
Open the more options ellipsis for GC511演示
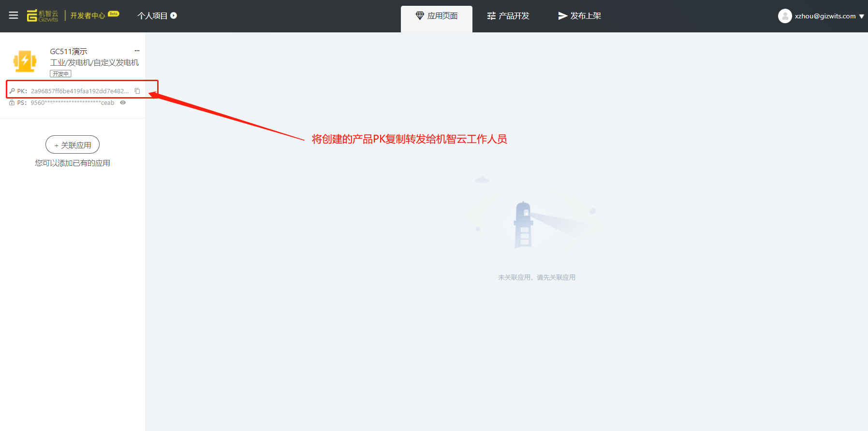[x=137, y=51]
